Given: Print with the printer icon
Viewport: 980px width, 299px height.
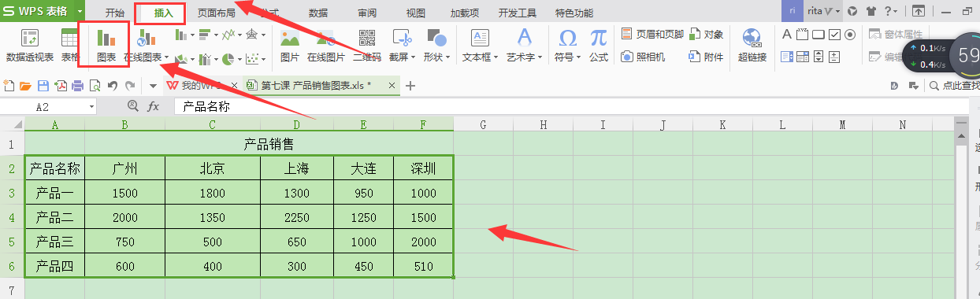Looking at the screenshot, I should pos(77,85).
